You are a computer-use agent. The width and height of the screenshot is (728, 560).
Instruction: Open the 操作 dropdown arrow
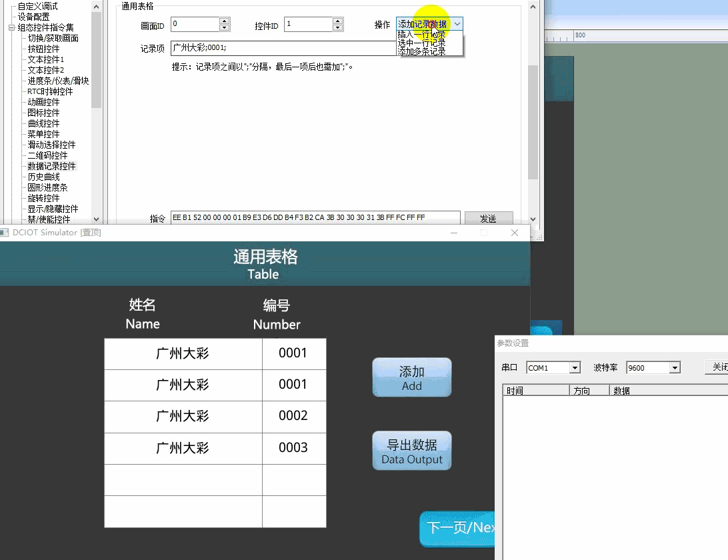point(457,24)
